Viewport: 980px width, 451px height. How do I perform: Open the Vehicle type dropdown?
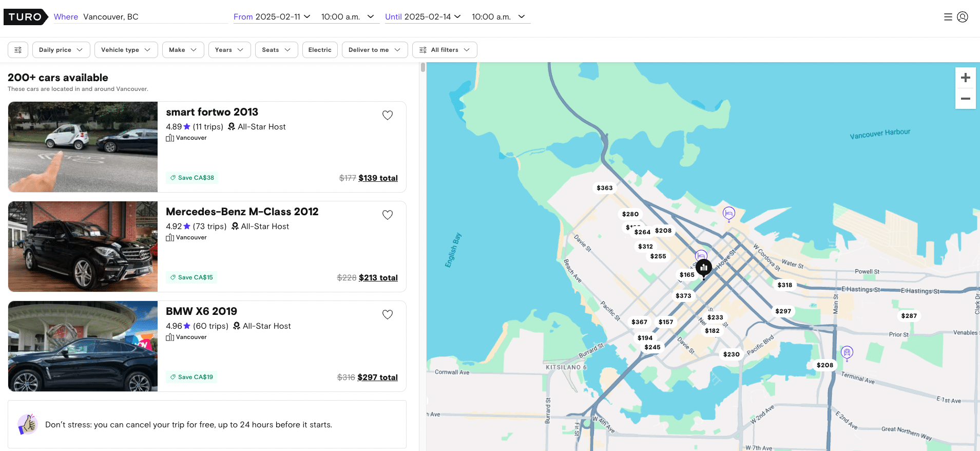tap(126, 50)
